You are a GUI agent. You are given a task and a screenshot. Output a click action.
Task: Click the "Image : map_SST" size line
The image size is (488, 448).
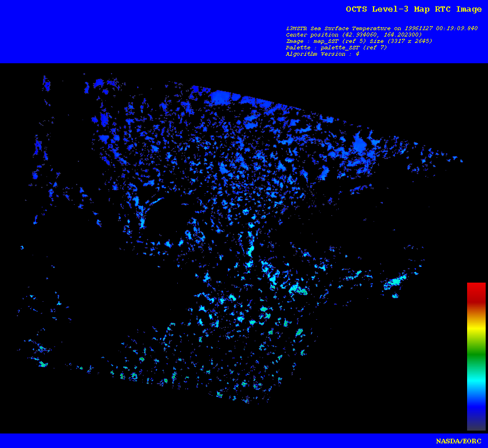pos(358,41)
